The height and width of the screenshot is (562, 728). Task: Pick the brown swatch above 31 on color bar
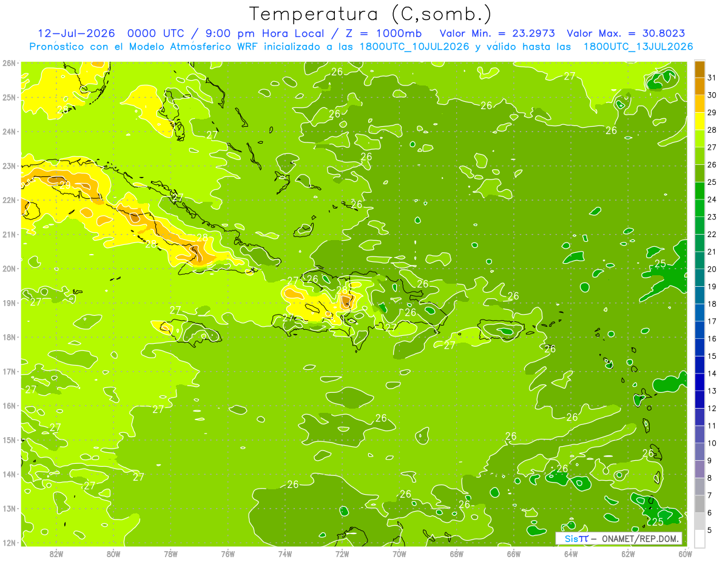pos(700,69)
